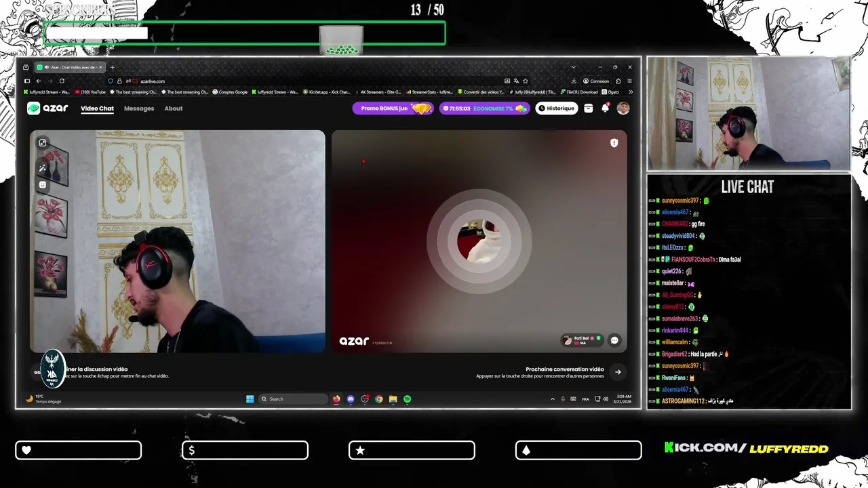Viewport: 868px width, 488px height.
Task: Close the Azar browser tab
Action: [x=100, y=67]
